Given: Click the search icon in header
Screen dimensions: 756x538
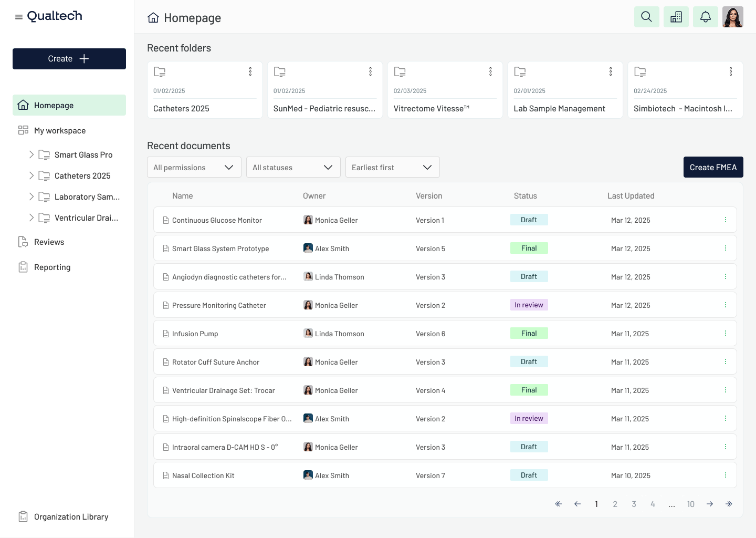Looking at the screenshot, I should pyautogui.click(x=646, y=17).
